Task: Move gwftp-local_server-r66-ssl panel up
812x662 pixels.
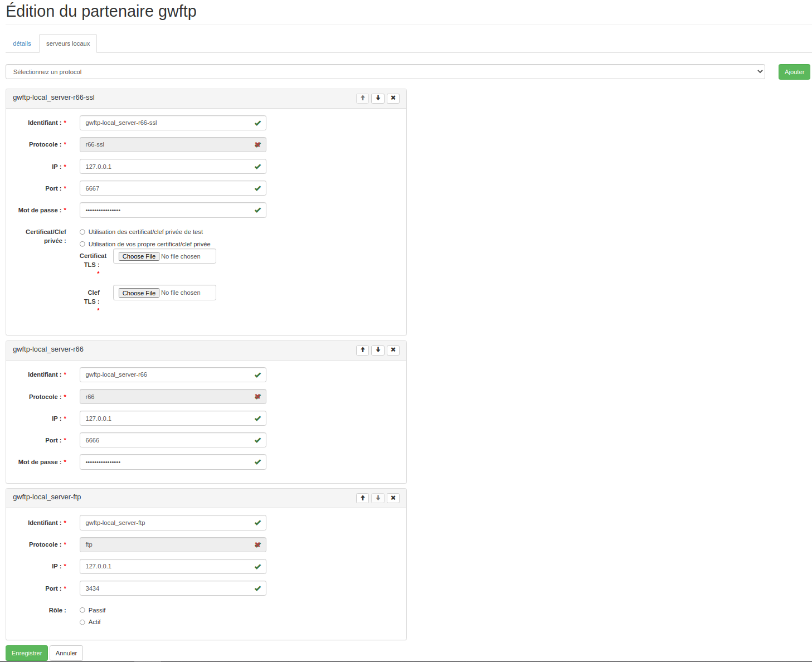Action: 363,98
